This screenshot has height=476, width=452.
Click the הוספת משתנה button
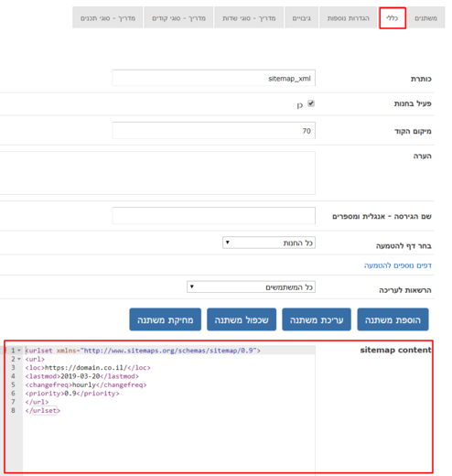click(x=393, y=319)
